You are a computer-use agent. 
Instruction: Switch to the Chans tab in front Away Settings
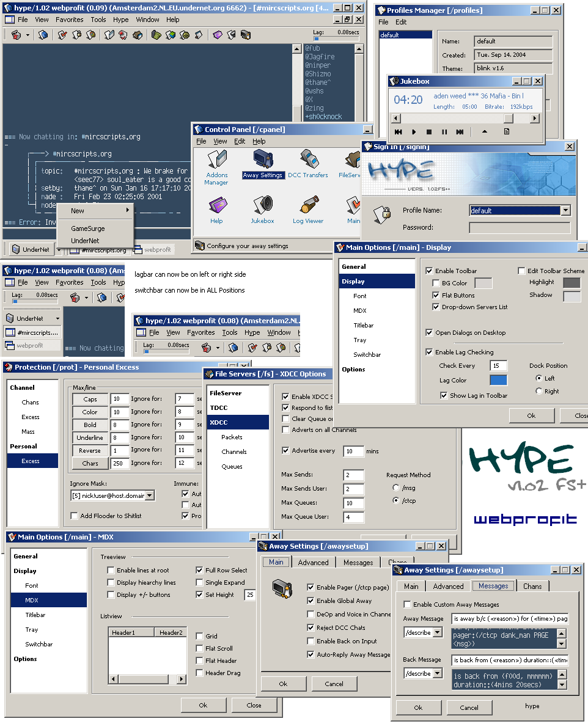pyautogui.click(x=532, y=586)
